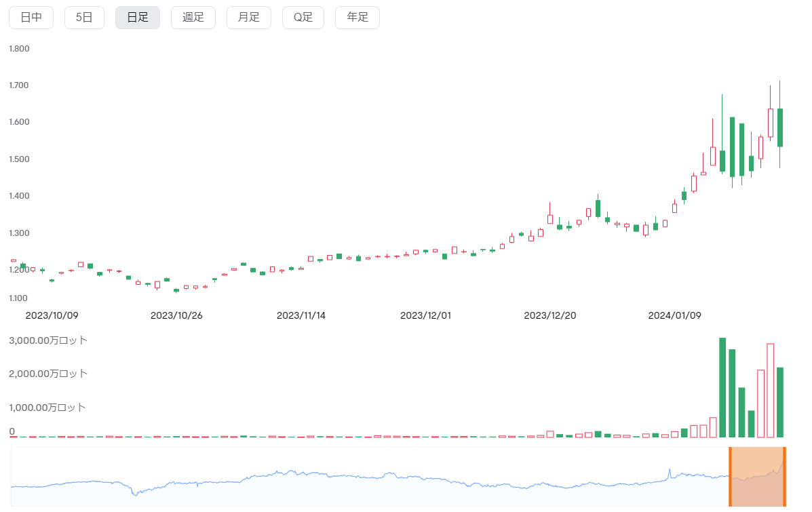Click the orange highlighted range window
812x512 pixels.
[x=757, y=477]
